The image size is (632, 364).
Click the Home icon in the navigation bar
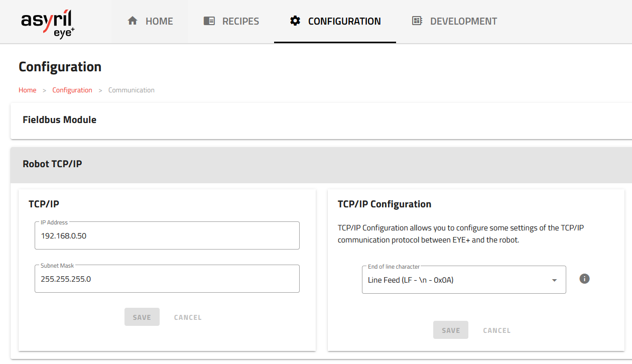(133, 21)
